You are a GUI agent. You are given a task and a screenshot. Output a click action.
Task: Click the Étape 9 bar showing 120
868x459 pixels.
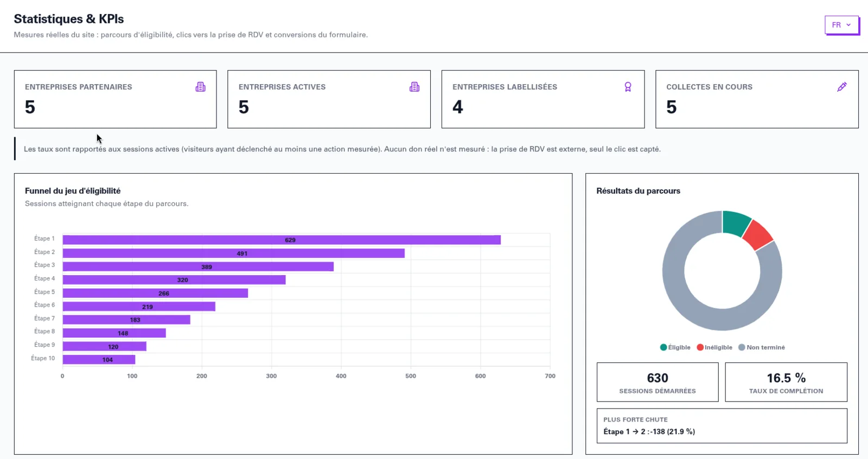coord(105,346)
